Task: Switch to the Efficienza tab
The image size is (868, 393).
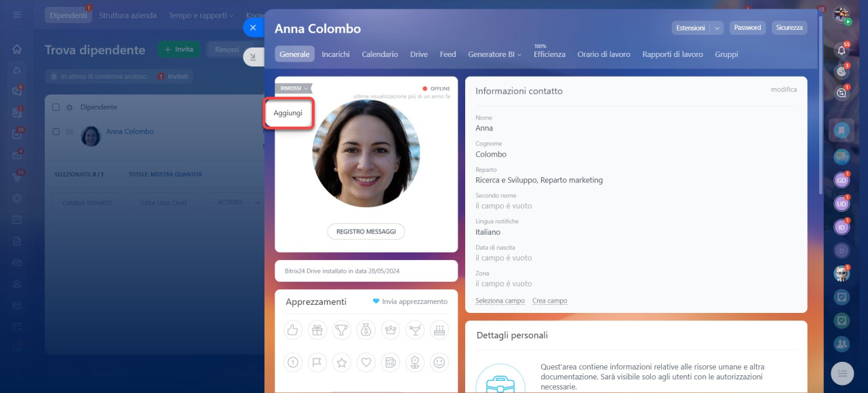Action: [x=549, y=54]
